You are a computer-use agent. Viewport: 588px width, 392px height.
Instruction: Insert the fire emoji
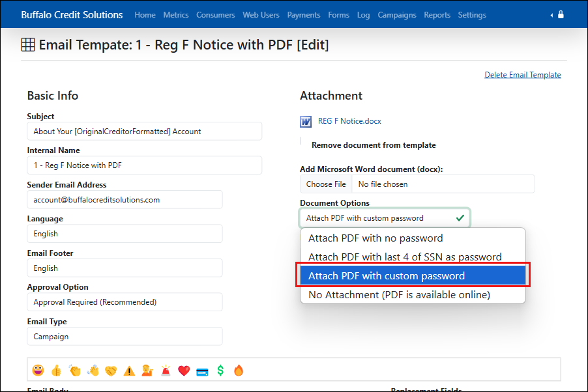tap(239, 371)
